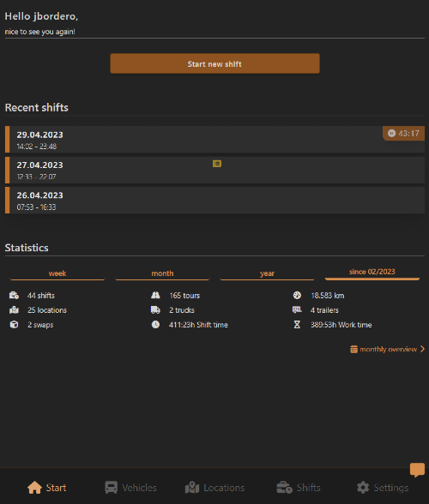Viewport: 429px width, 504px height.
Task: Click the hourglass icon beside Work time
Action: pos(297,325)
